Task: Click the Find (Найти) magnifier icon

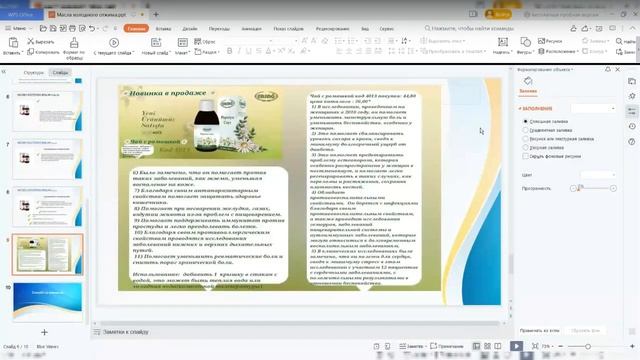Action: pyautogui.click(x=619, y=41)
